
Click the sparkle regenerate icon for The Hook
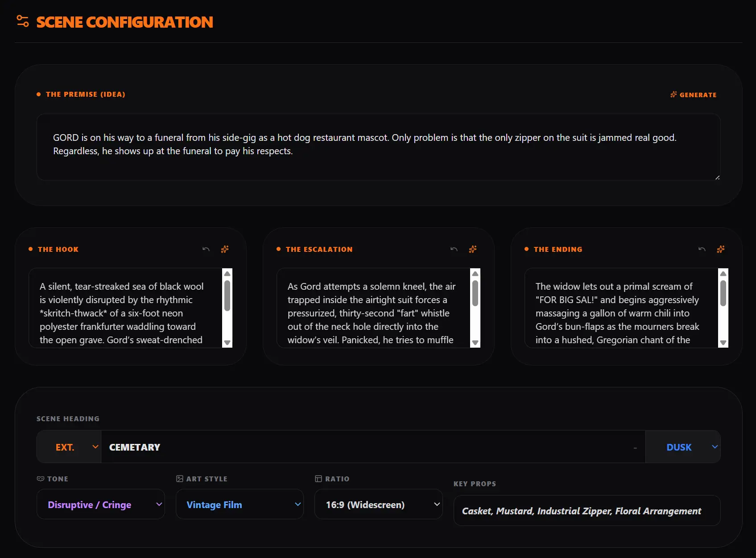(225, 249)
